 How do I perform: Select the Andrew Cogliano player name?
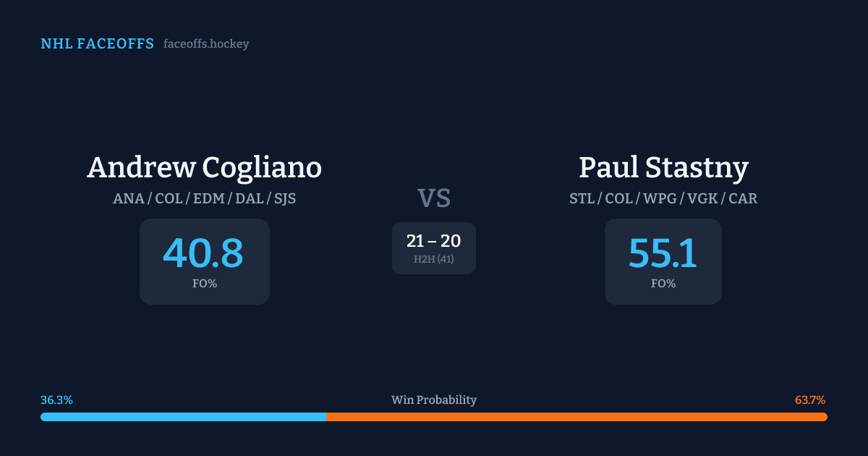tap(204, 168)
